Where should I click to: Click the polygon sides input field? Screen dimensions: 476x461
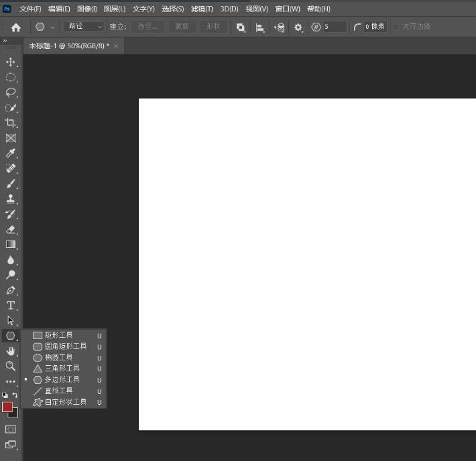pyautogui.click(x=334, y=27)
